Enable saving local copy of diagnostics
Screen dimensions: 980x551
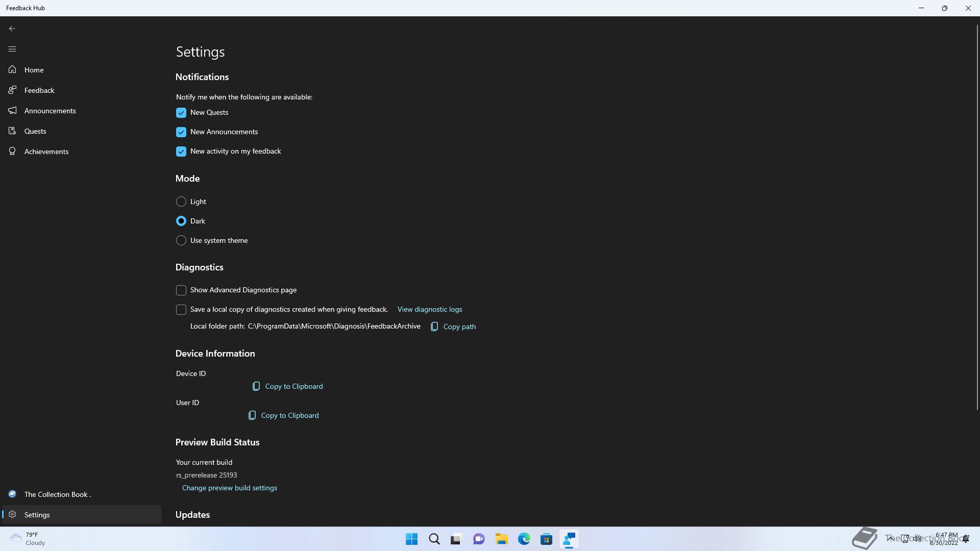[181, 310]
